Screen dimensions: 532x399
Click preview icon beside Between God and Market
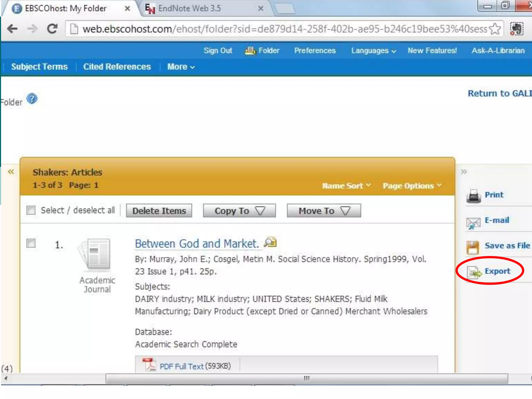(x=270, y=242)
